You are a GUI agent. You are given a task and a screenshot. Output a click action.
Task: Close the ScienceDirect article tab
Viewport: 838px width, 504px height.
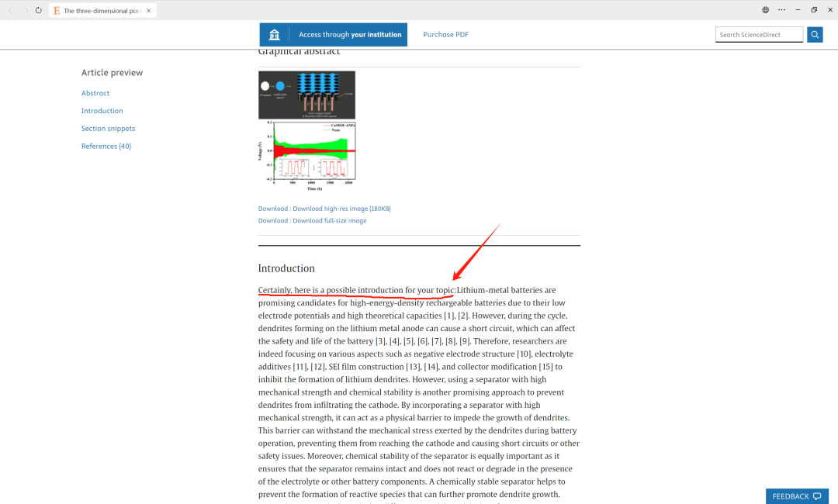[x=149, y=11]
